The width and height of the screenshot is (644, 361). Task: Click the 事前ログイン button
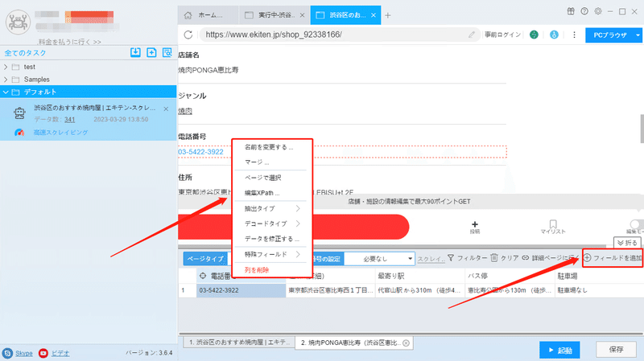pyautogui.click(x=502, y=35)
